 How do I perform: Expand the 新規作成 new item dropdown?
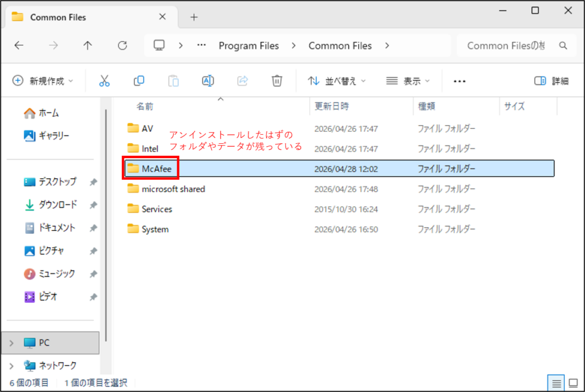(x=43, y=80)
